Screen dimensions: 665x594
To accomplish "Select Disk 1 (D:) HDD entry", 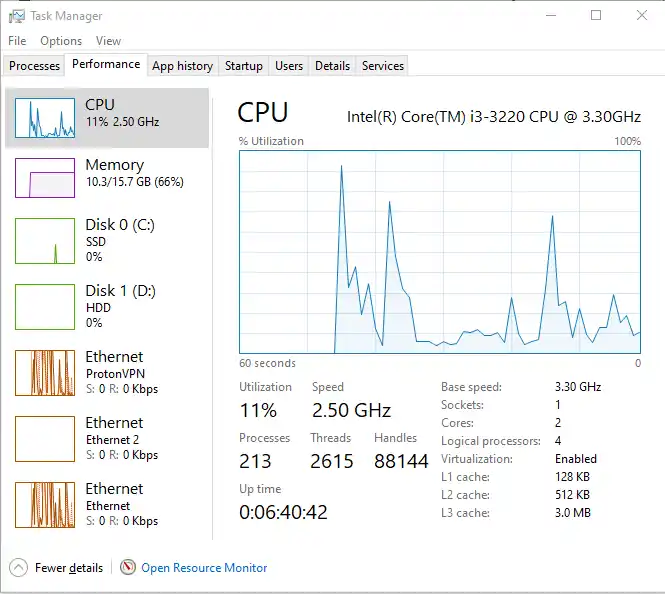I will pyautogui.click(x=107, y=307).
